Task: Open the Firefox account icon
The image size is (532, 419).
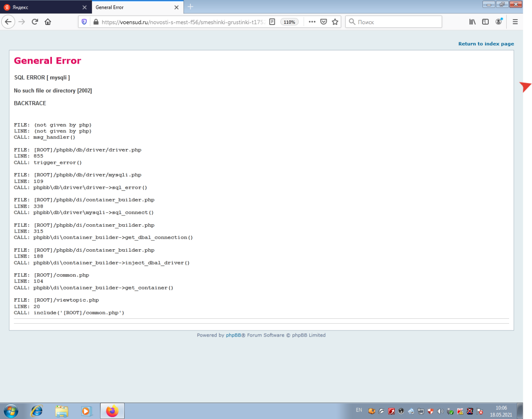Action: point(498,22)
